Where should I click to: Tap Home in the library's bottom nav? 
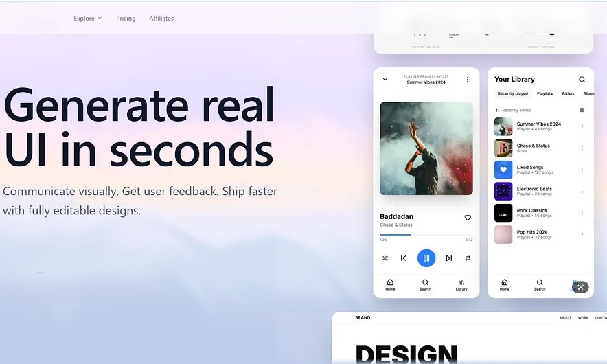[x=505, y=284]
